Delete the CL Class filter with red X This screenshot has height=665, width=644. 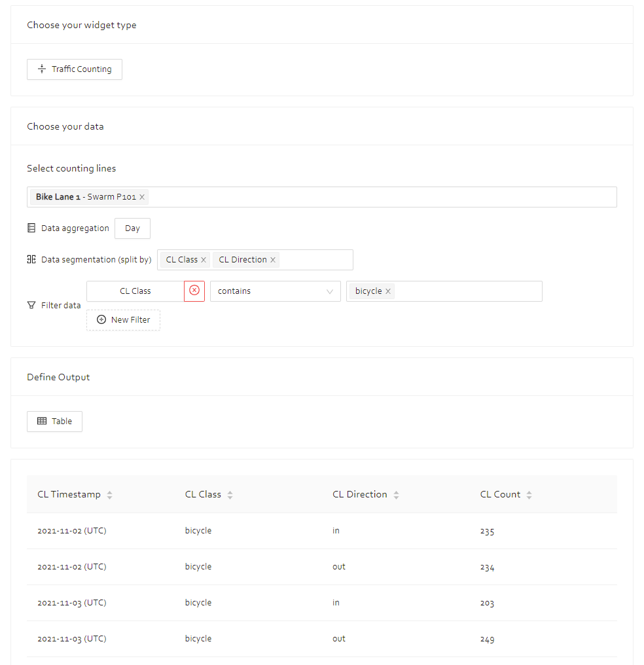[x=194, y=291]
